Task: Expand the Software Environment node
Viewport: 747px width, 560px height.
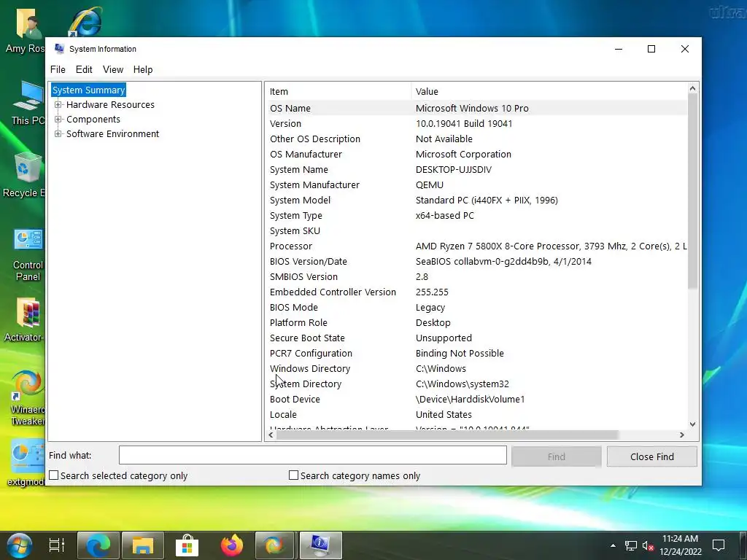Action: (x=58, y=134)
